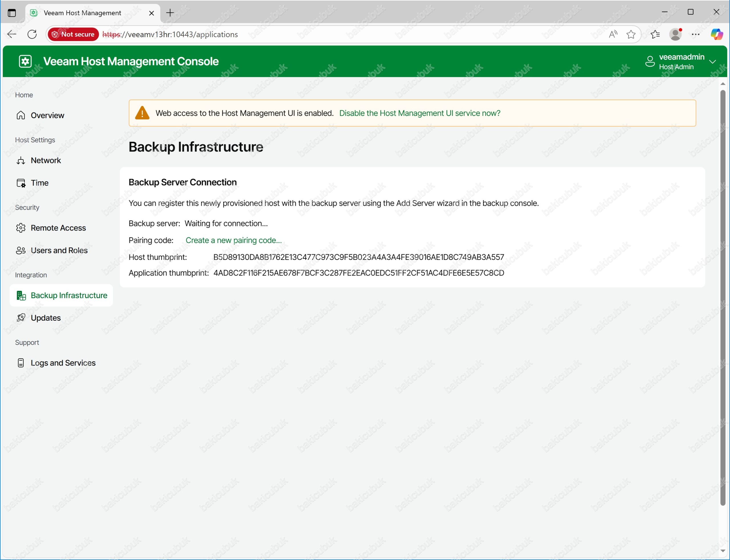Select the Veeam Host Management tab

click(x=82, y=13)
